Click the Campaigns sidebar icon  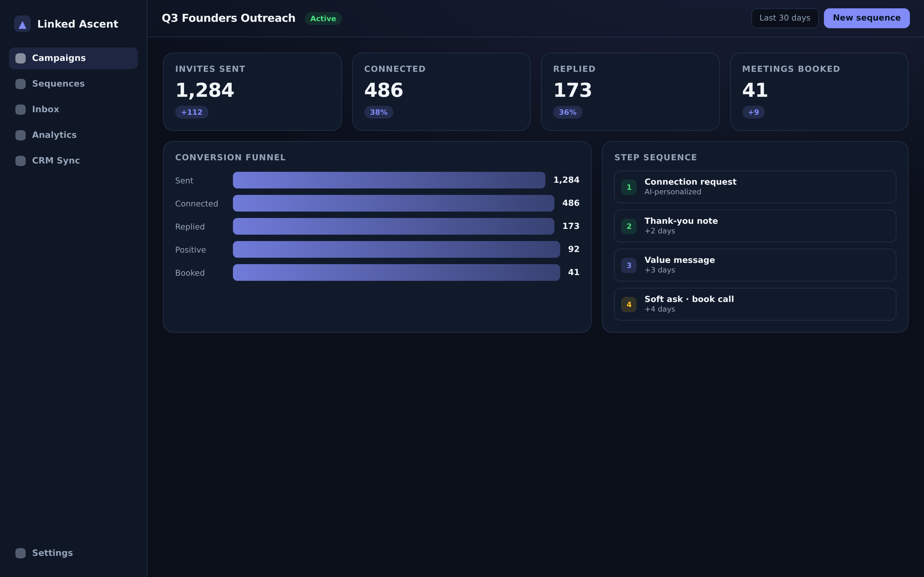(x=20, y=58)
